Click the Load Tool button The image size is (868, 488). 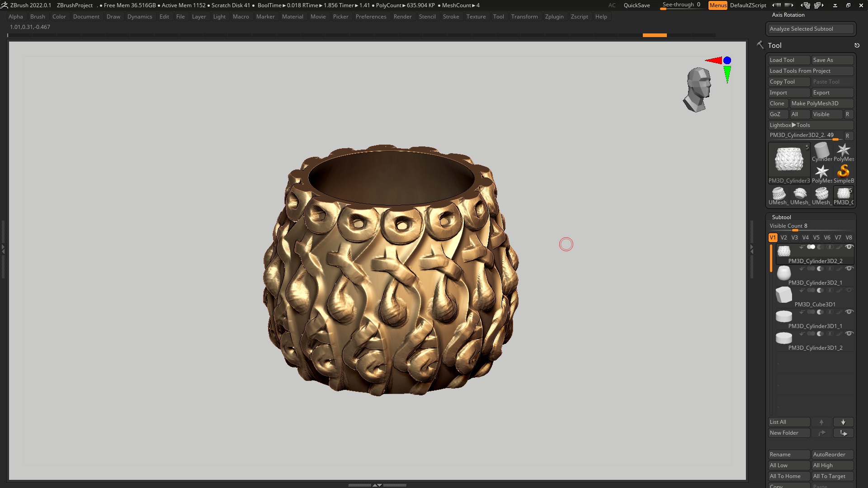coord(789,60)
